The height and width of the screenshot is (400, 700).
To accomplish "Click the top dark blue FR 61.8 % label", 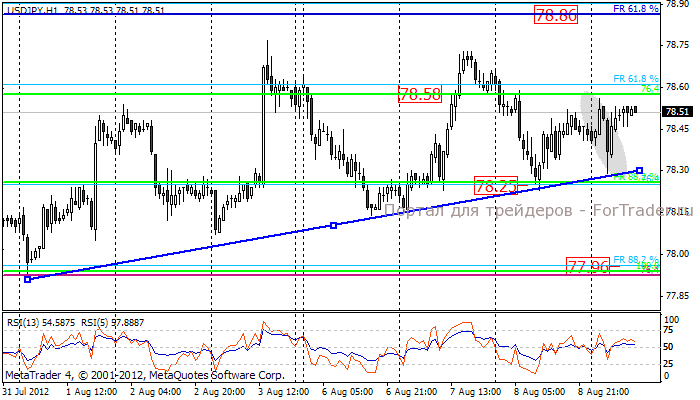I will (635, 8).
